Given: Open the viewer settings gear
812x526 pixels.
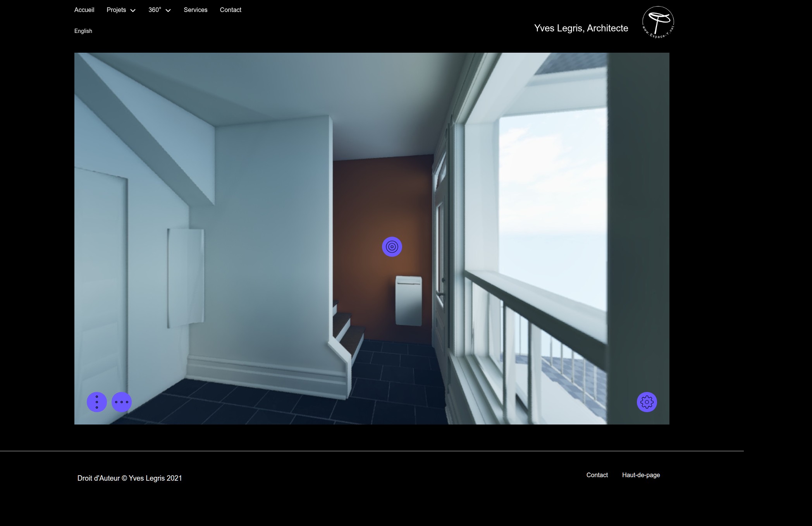Looking at the screenshot, I should click(x=647, y=402).
